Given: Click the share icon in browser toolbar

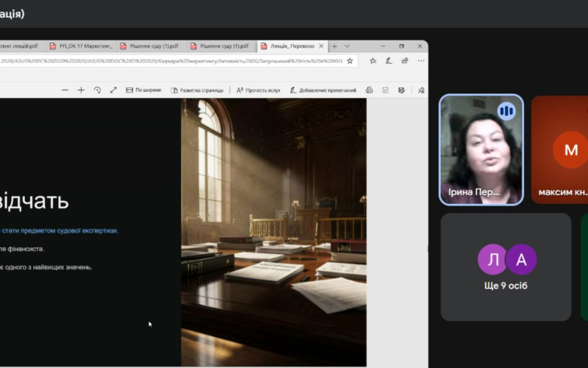Looking at the screenshot, I should click(x=405, y=61).
